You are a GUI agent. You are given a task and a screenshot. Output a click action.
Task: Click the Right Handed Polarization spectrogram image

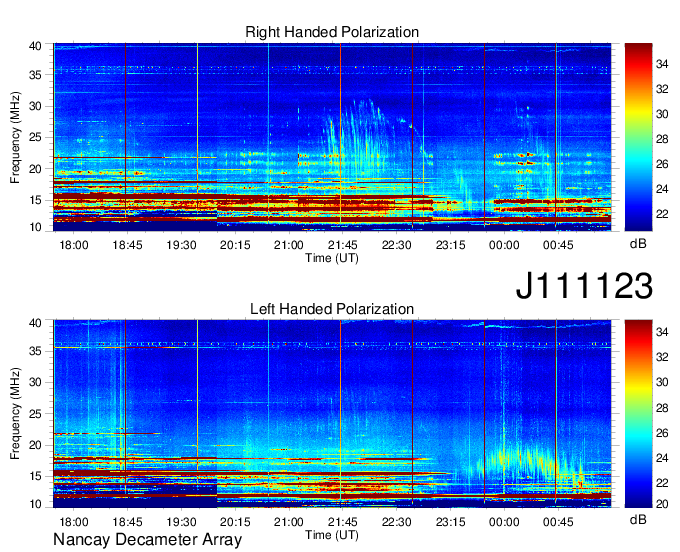coord(332,137)
